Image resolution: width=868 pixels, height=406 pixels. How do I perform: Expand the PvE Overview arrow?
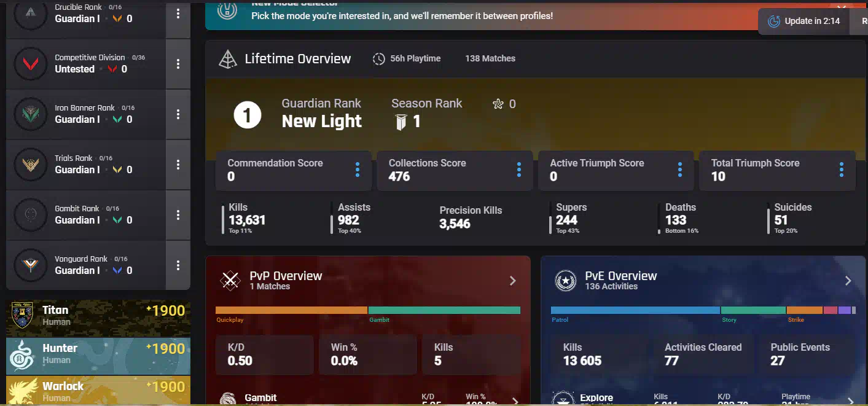click(x=848, y=281)
